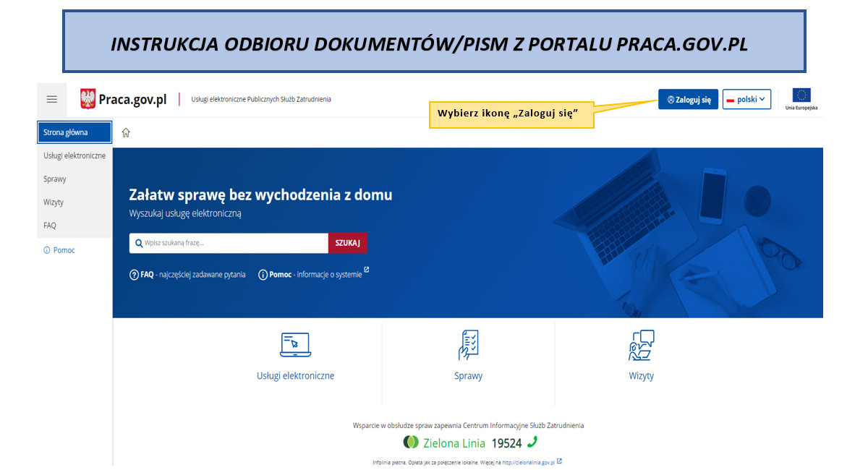Open Pomoc in the sidebar
The width and height of the screenshot is (868, 470).
(59, 250)
